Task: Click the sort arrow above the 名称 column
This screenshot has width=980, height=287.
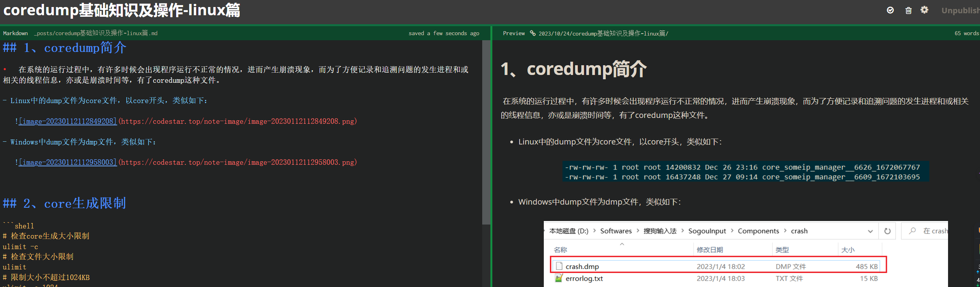Action: click(x=622, y=244)
